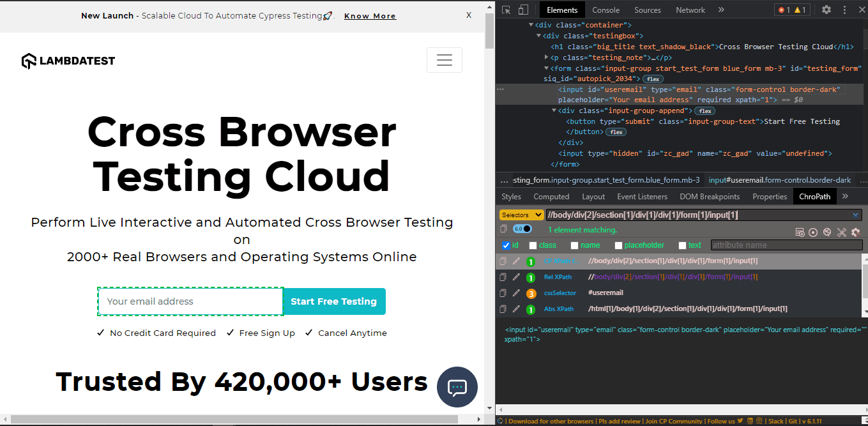Click the Know More link in banner
This screenshot has height=426, width=868.
pyautogui.click(x=370, y=16)
